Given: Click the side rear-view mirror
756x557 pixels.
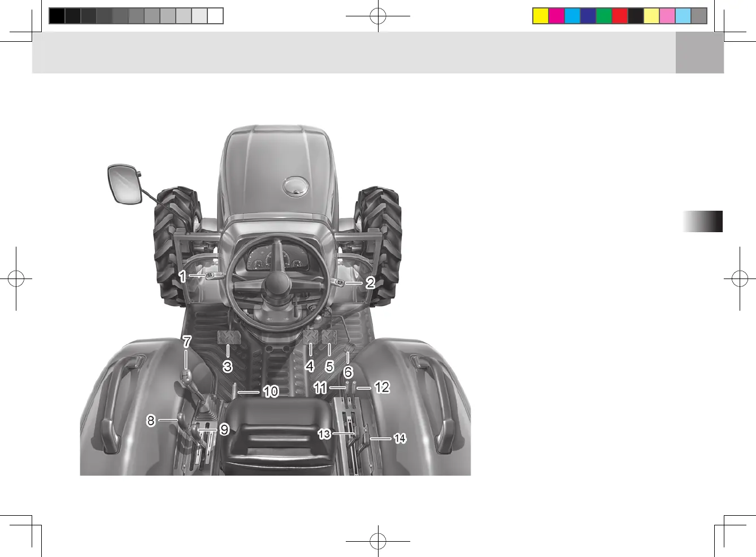Looking at the screenshot, I should coord(125,184).
